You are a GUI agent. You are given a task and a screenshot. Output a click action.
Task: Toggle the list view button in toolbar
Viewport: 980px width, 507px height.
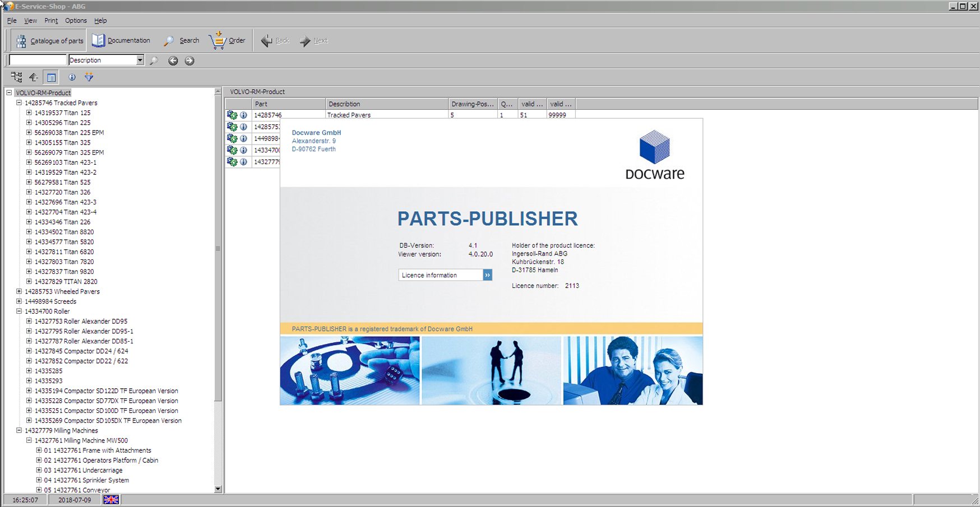point(52,77)
